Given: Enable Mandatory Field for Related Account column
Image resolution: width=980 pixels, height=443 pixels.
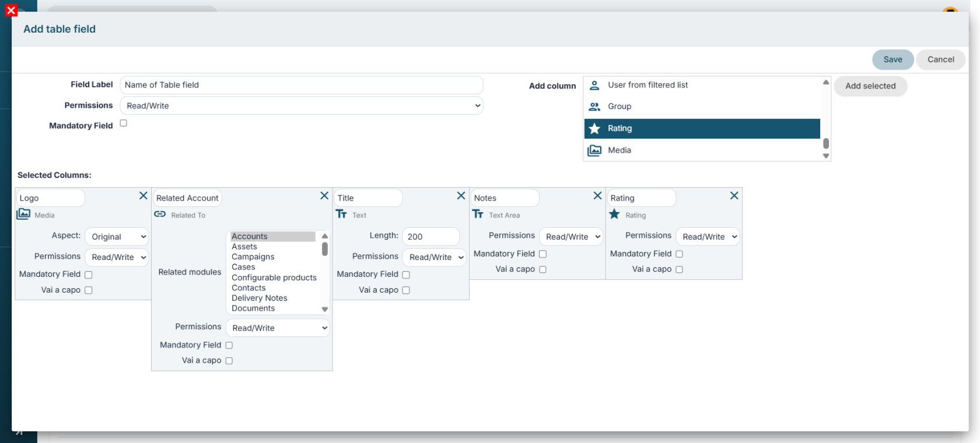Looking at the screenshot, I should (229, 346).
